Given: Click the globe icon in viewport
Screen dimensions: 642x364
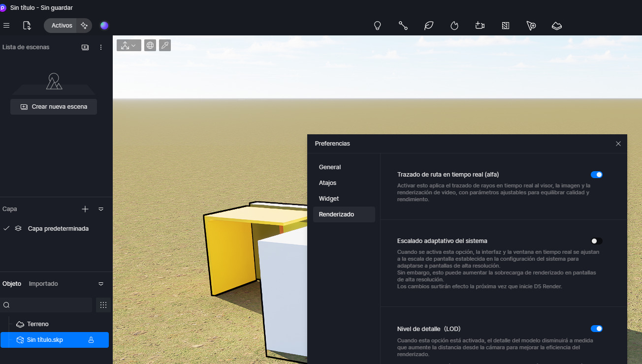Looking at the screenshot, I should coord(150,45).
